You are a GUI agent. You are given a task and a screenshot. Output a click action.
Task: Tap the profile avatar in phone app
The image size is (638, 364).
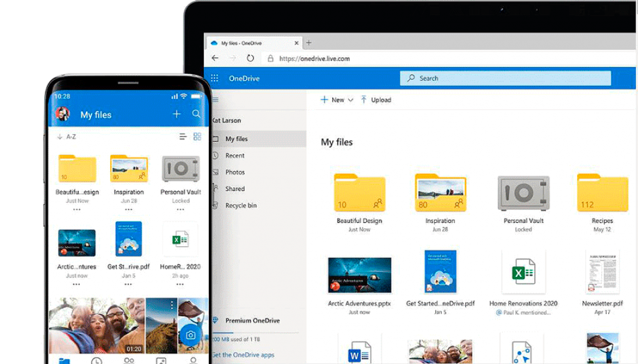tap(63, 114)
